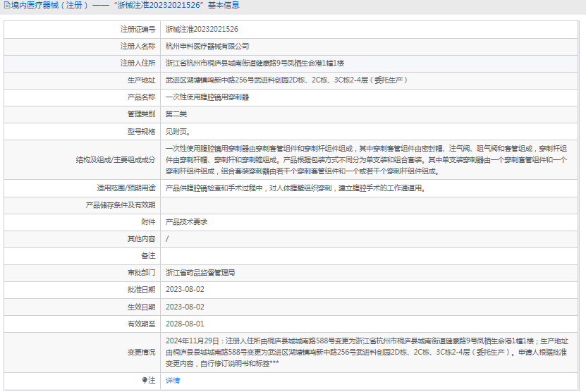Image resolution: width=586 pixels, height=392 pixels.
Task: Click the 见附页。 model specification value
Action: click(x=178, y=132)
